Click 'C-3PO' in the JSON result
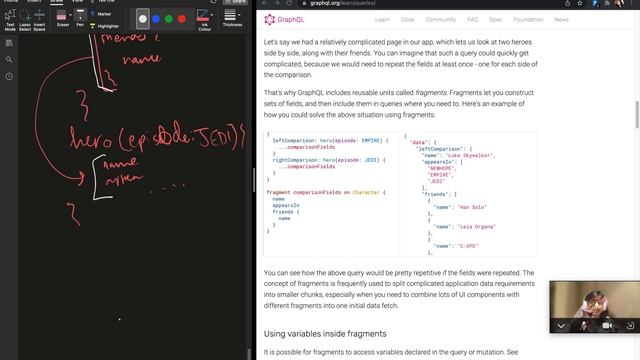640x360 pixels. (x=467, y=246)
